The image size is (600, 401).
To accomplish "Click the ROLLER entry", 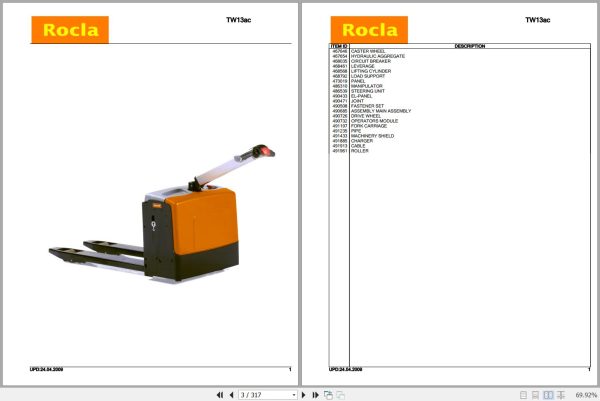I will click(360, 150).
